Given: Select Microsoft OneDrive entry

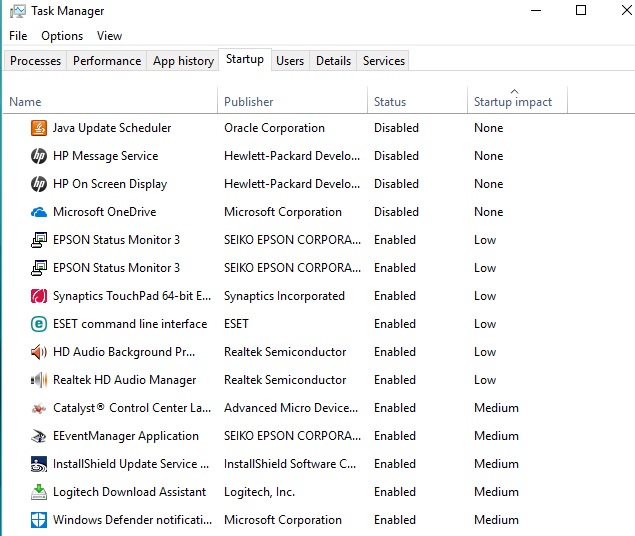Looking at the screenshot, I should coord(104,212).
